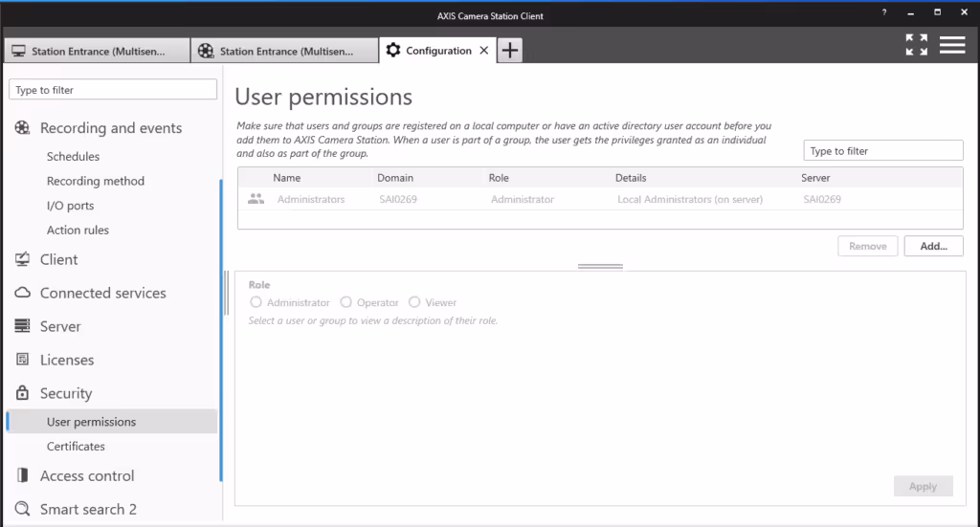Switch to first Station Entrance live view tab
The height and width of the screenshot is (527, 980).
[x=97, y=51]
